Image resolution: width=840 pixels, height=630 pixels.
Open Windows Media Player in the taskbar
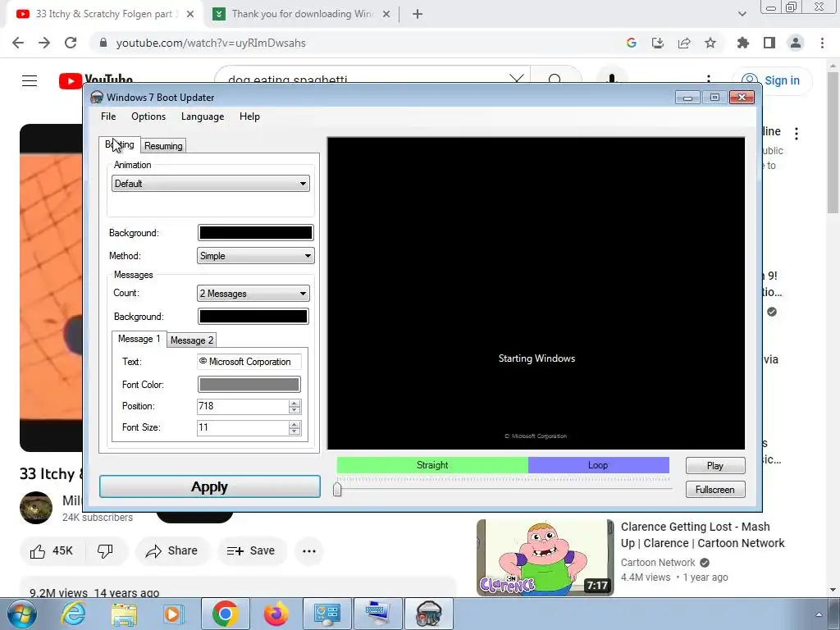[x=174, y=614]
